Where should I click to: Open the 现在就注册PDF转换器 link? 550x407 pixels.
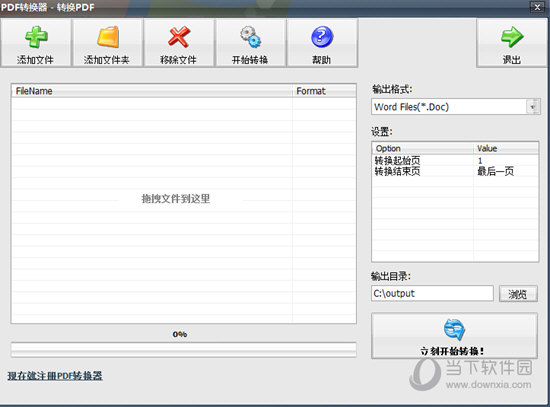pyautogui.click(x=55, y=376)
